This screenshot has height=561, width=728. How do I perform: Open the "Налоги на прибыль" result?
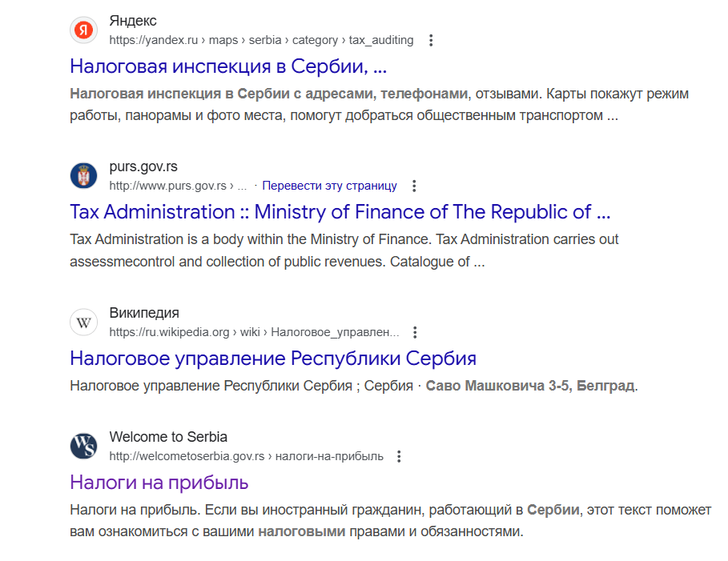(159, 483)
